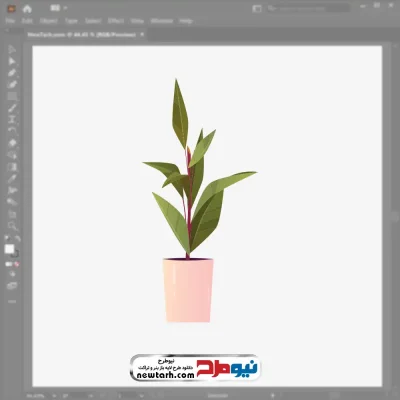Open the File menu
Viewport: 400px width, 400px height.
[x=10, y=21]
